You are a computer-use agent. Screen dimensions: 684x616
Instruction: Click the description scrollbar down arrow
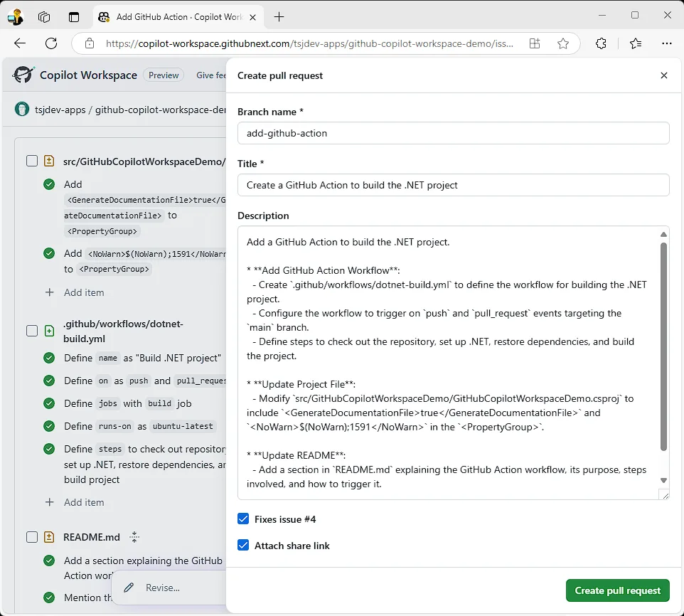point(663,481)
